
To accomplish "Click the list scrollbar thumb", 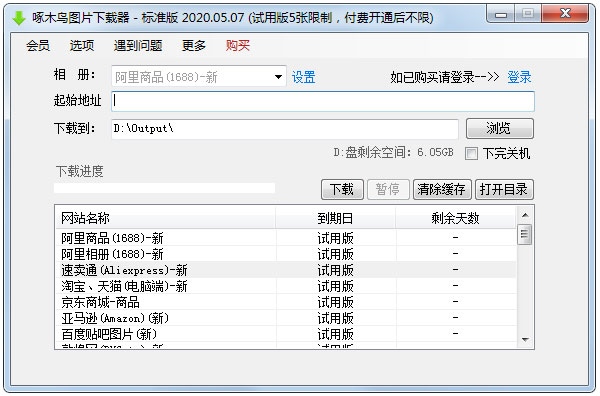I will (525, 235).
